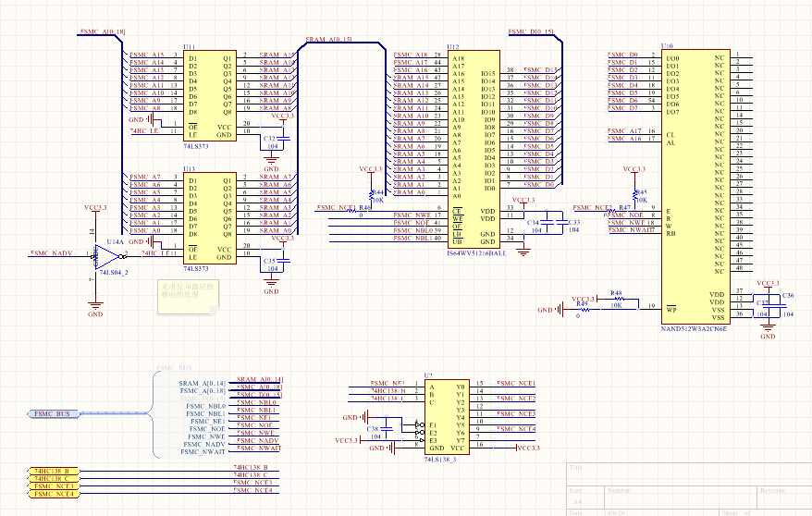Screen dimensions: 812x516
Task: Select the NAND512W3A2CN6E flash chip U10
Action: pos(695,187)
